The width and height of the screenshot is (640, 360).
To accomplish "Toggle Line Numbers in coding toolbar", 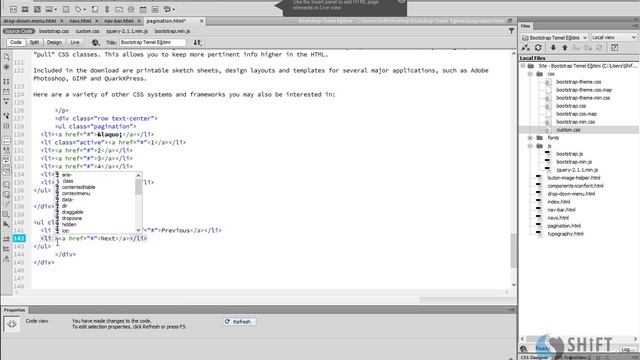I will (x=6, y=141).
